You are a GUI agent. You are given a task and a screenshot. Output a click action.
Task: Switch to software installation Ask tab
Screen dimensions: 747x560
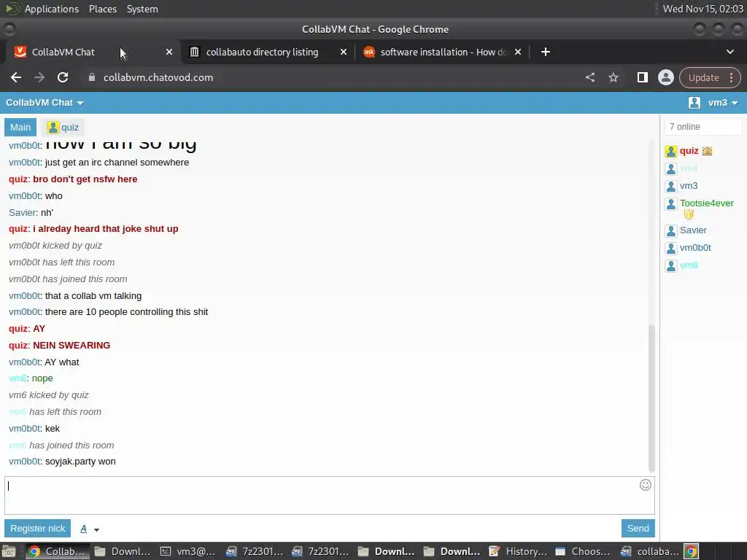(x=442, y=52)
